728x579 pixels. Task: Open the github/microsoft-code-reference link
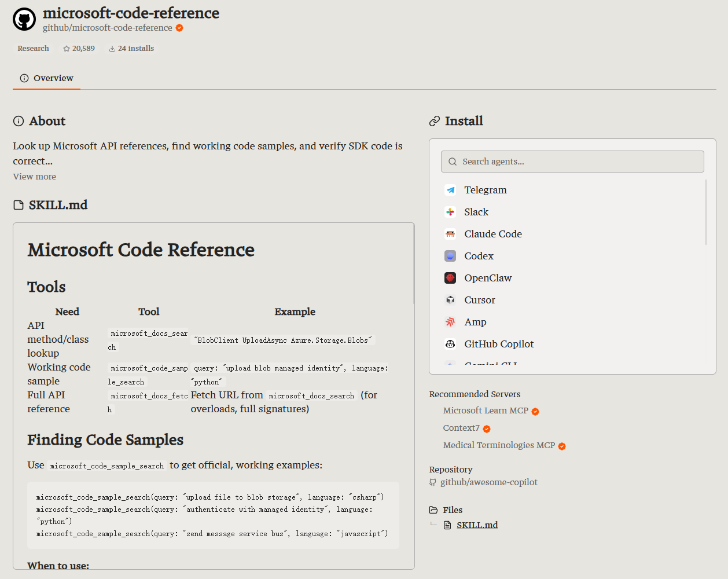point(108,28)
